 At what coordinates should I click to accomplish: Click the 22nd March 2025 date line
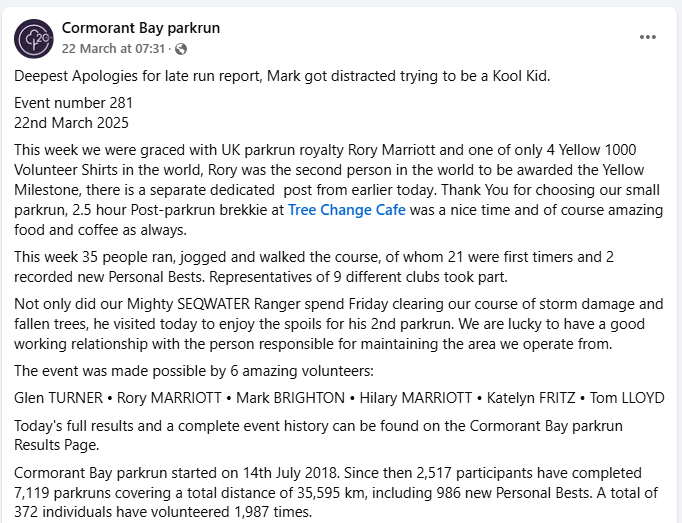[72, 123]
